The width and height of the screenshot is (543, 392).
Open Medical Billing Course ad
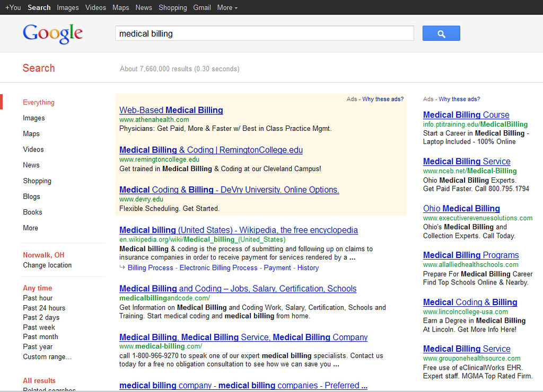point(466,115)
